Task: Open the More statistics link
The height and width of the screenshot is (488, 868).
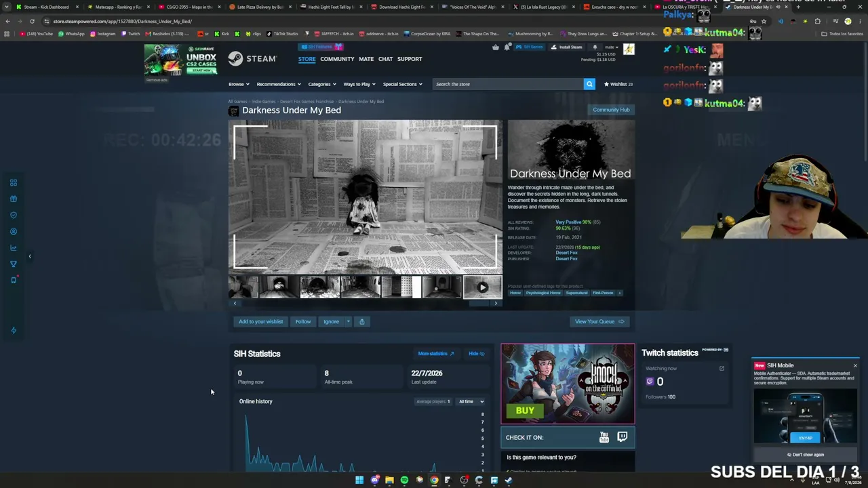Action: pyautogui.click(x=436, y=354)
